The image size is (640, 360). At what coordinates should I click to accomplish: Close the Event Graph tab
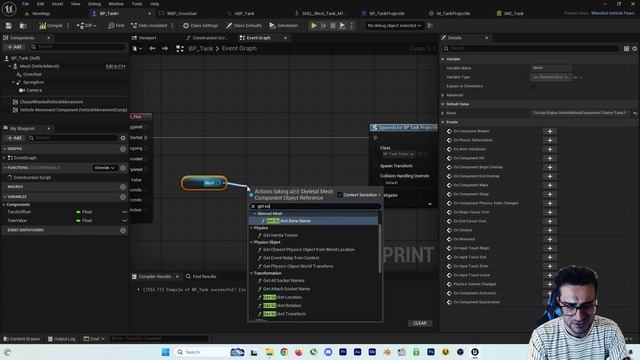tap(285, 38)
